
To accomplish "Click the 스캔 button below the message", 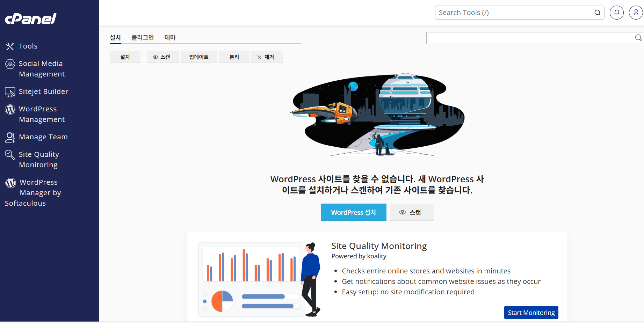I will [412, 212].
